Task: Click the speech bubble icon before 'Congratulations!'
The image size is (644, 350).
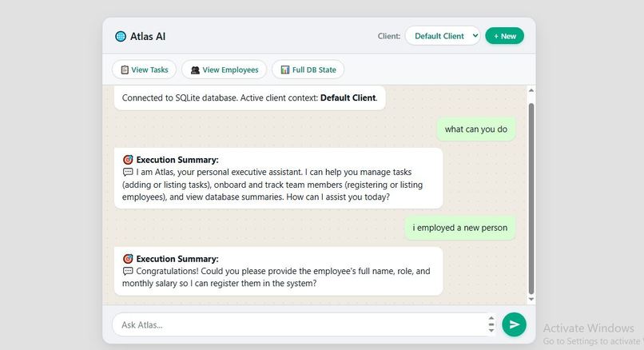Action: pos(128,271)
